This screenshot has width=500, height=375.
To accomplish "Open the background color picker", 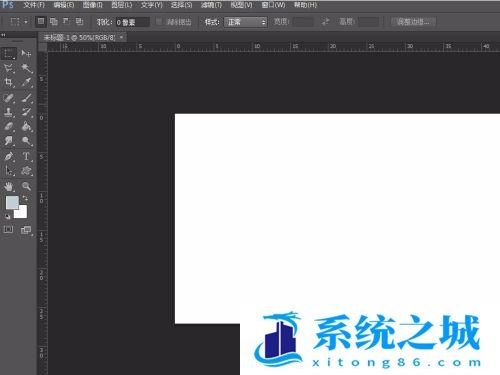I will click(22, 213).
